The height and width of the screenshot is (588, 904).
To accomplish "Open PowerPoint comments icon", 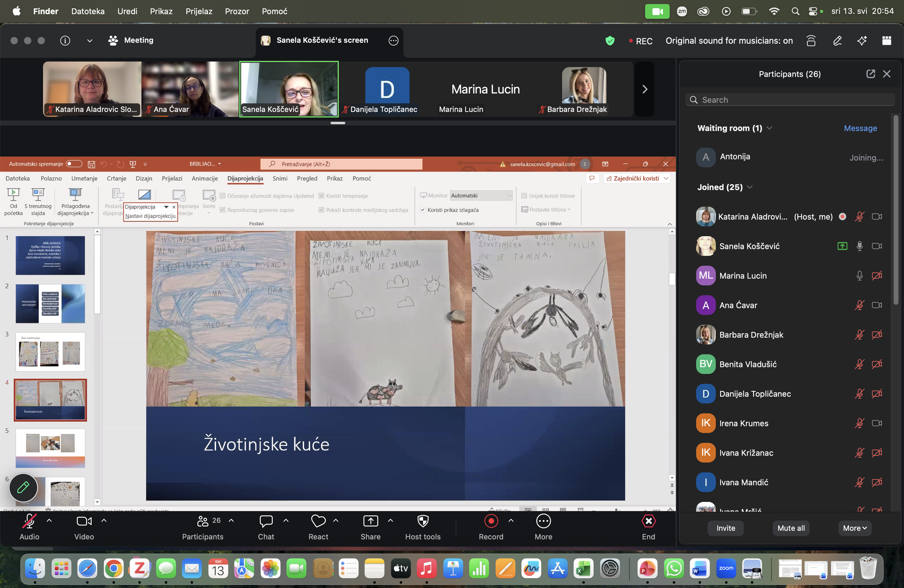I will pyautogui.click(x=592, y=178).
